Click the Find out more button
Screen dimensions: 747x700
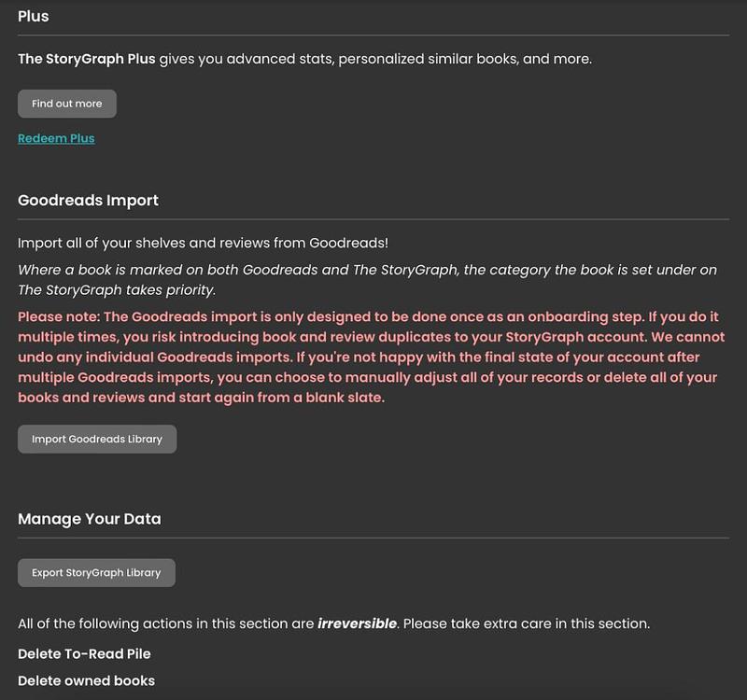(x=66, y=104)
